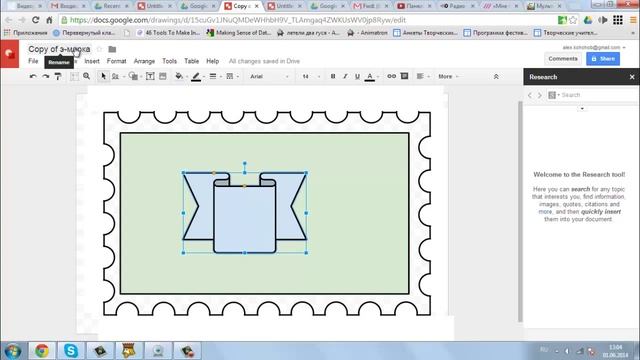This screenshot has height=360, width=640.
Task: Open the Format menu
Action: tap(116, 61)
